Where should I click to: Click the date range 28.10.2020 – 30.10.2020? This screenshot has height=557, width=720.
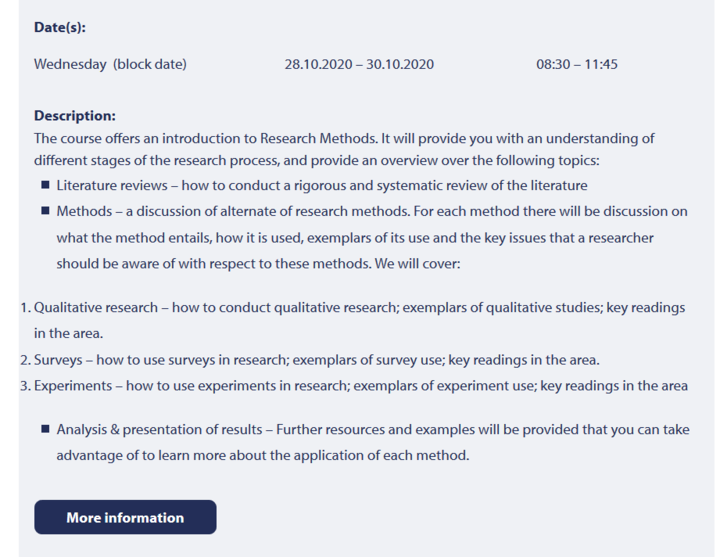pos(359,64)
